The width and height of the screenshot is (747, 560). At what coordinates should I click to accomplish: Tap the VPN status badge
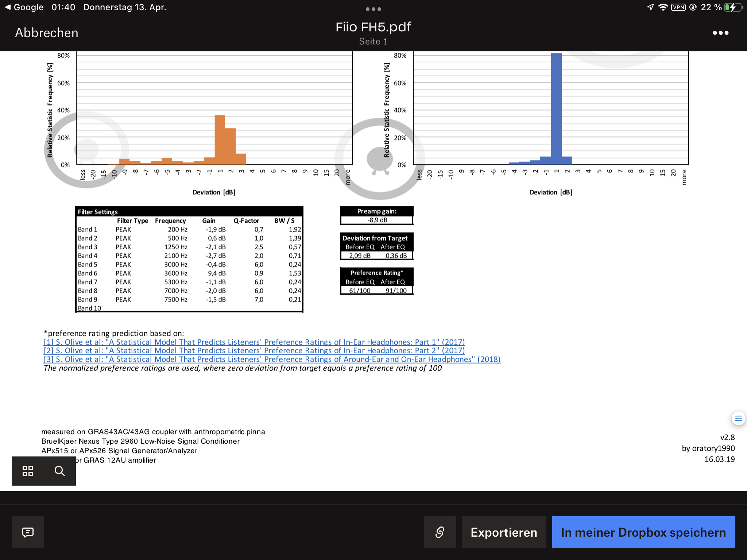coord(678,7)
